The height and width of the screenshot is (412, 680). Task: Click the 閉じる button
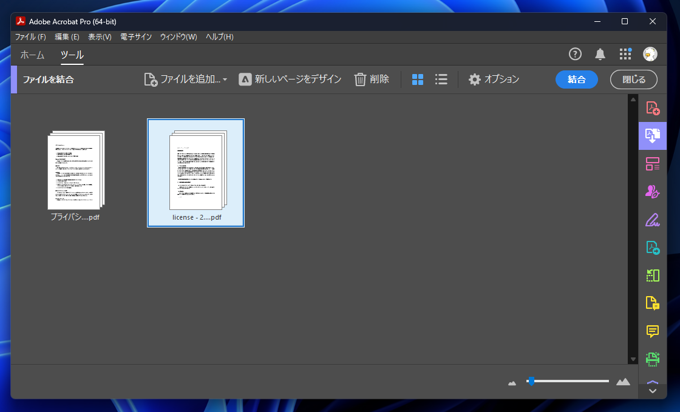pos(634,79)
